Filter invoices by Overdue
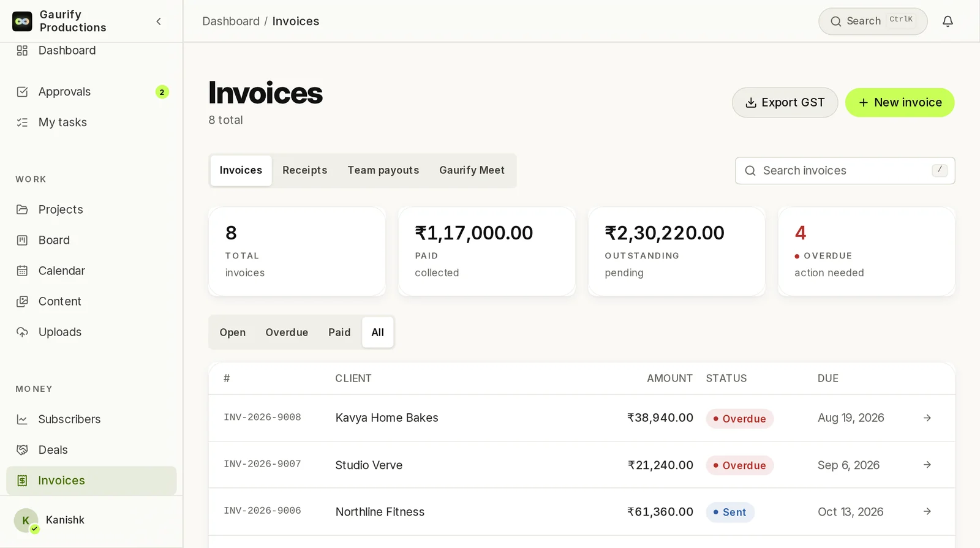 pos(287,332)
